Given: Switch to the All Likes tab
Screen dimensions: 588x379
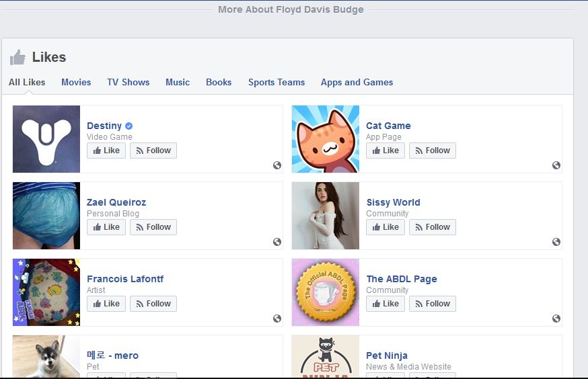Looking at the screenshot, I should point(27,83).
